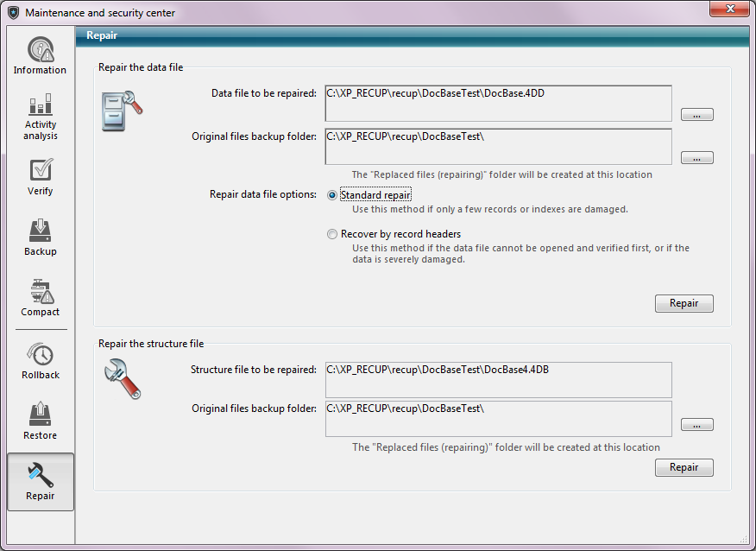The width and height of the screenshot is (756, 551).
Task: Click the shield icon in title bar
Action: pyautogui.click(x=14, y=13)
